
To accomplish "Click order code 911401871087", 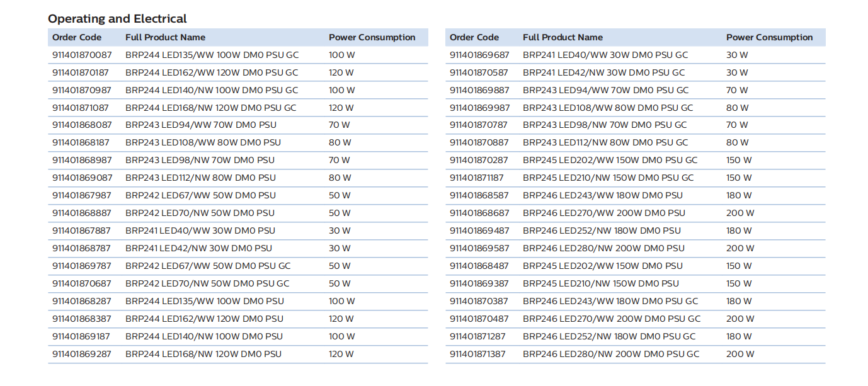I will click(81, 108).
